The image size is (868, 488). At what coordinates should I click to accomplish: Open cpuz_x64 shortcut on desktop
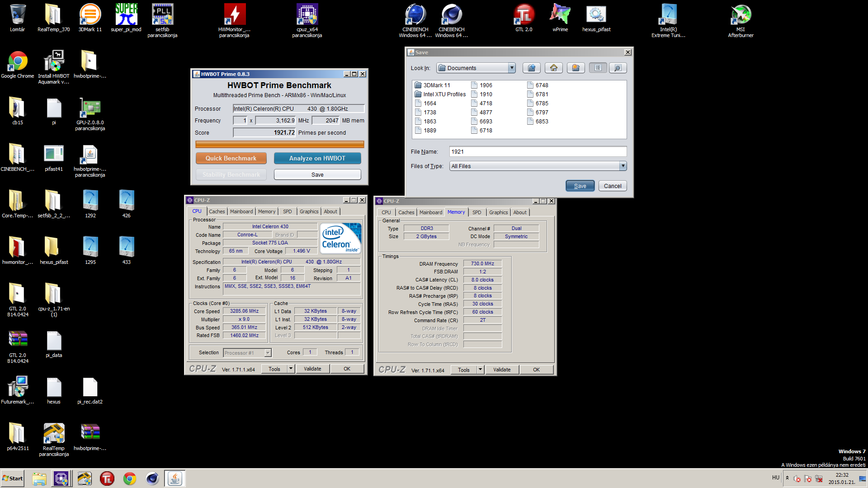307,20
